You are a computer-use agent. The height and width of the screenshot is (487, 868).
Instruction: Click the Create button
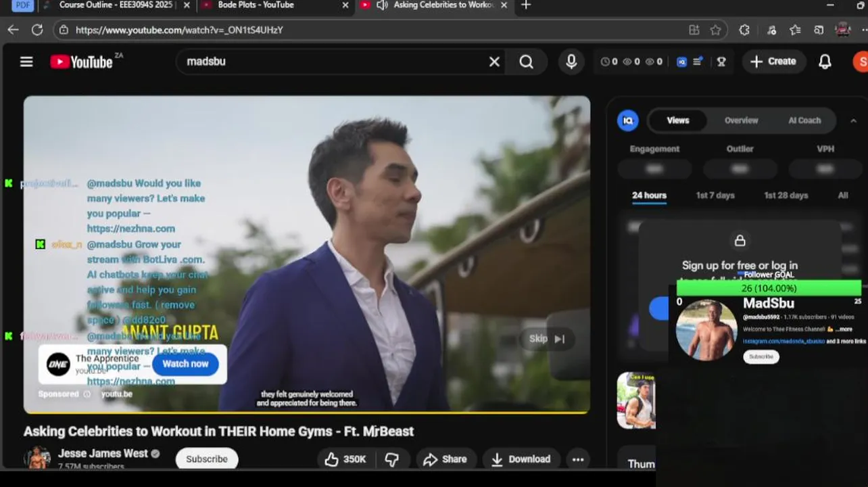coord(773,62)
